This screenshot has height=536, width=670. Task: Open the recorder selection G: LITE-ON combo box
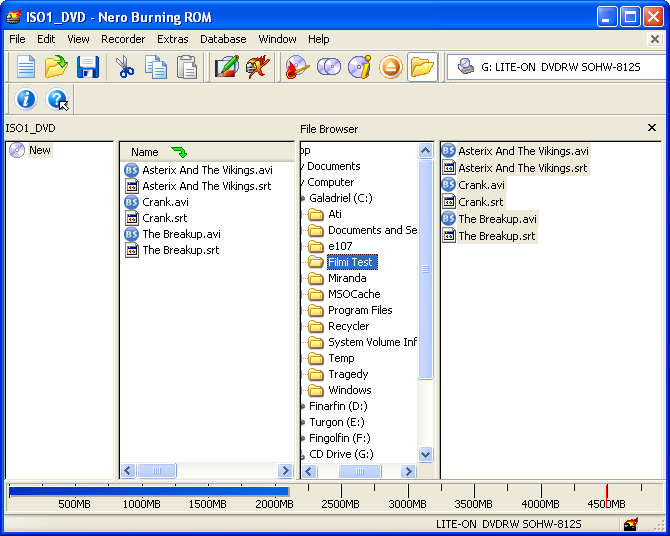(x=557, y=67)
